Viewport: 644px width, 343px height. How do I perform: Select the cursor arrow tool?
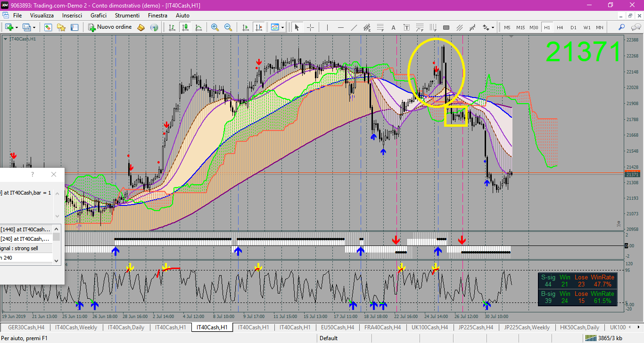pos(297,27)
